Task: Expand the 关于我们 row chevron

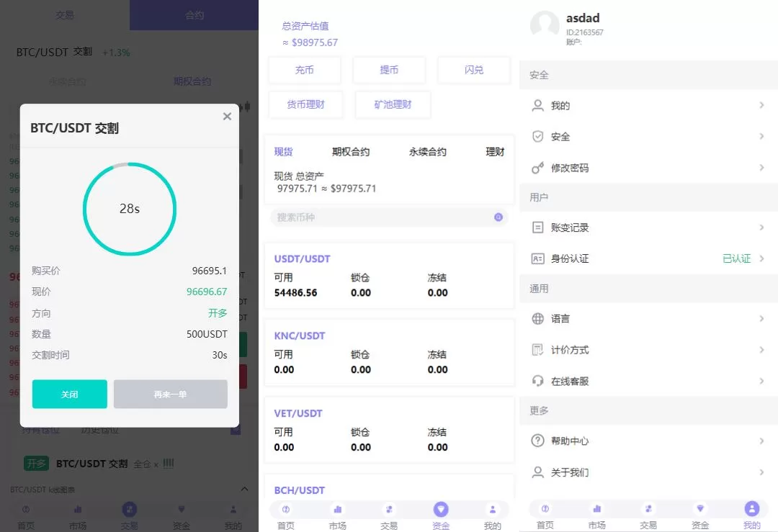Action: coord(761,472)
